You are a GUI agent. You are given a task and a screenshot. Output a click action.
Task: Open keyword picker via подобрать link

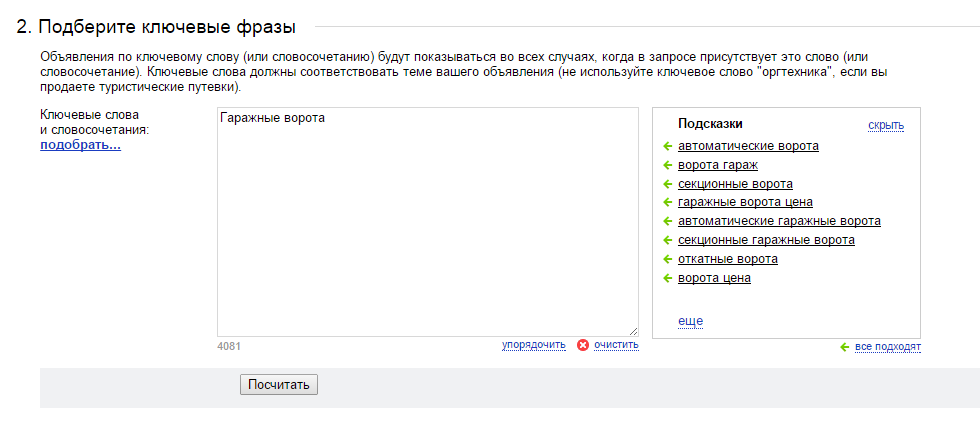81,145
